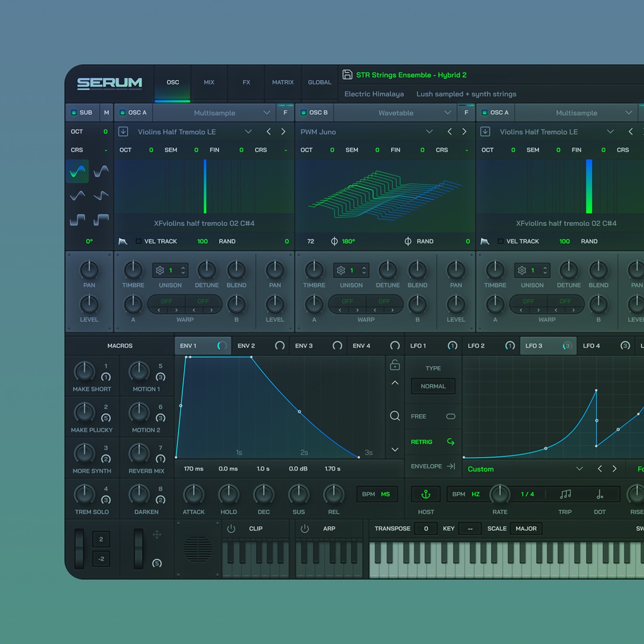This screenshot has width=644, height=644.
Task: Click the phase icon next to RAND in OSC B
Action: tap(408, 241)
